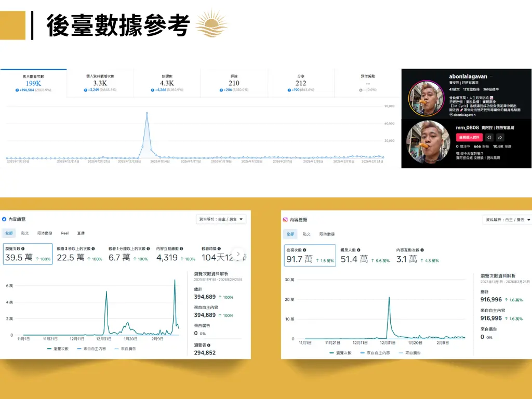Click the circular settings icon on mrn_0808 profile
This screenshot has height=399, width=532.
[488, 137]
